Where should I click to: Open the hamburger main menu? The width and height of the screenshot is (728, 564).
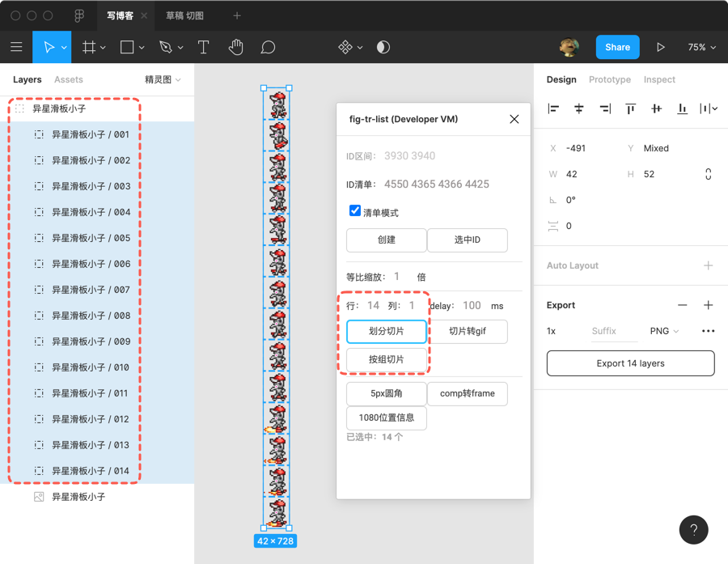pos(16,47)
